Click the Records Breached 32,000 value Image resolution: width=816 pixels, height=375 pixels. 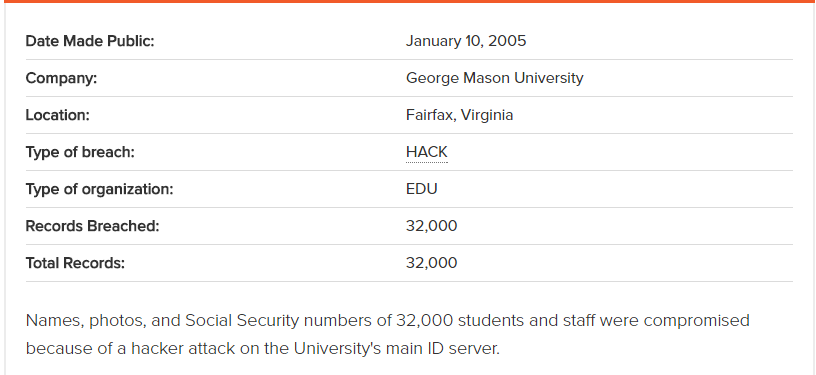tap(431, 226)
